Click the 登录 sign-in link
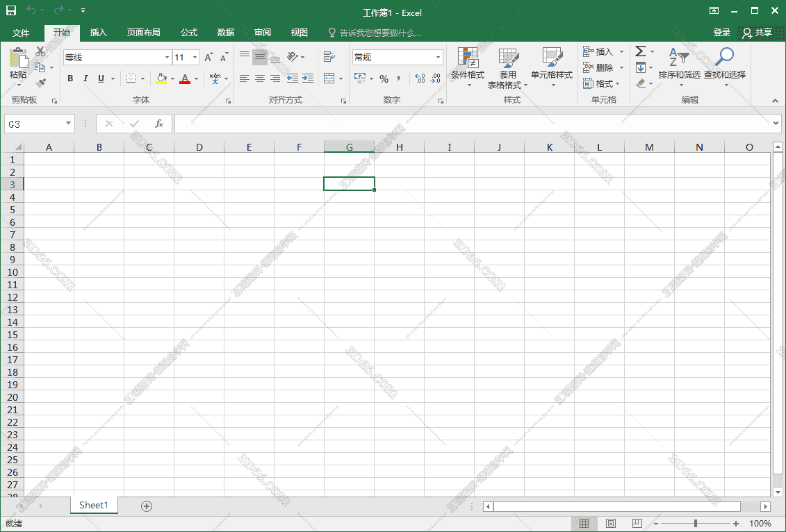This screenshot has width=786, height=532. [x=721, y=32]
